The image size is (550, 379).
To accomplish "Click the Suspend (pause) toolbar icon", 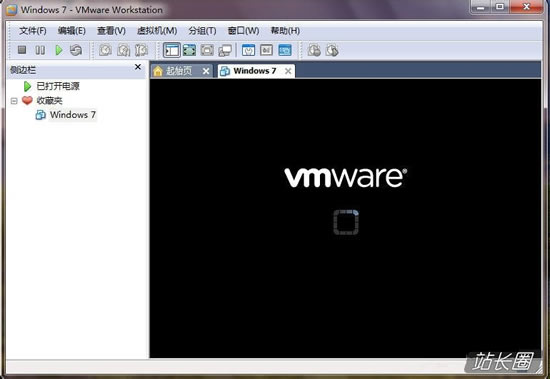I will 40,50.
